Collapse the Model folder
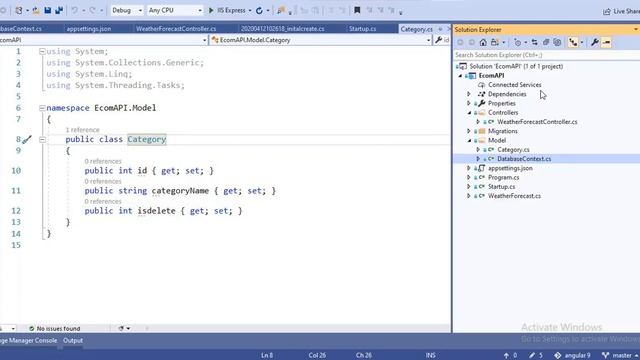Image resolution: width=640 pixels, height=360 pixels. click(469, 140)
